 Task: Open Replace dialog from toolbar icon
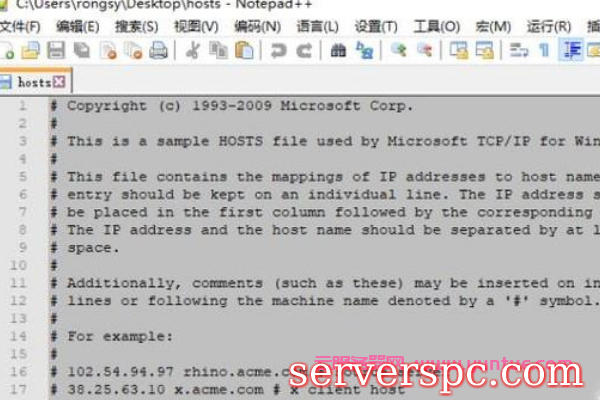pyautogui.click(x=364, y=51)
